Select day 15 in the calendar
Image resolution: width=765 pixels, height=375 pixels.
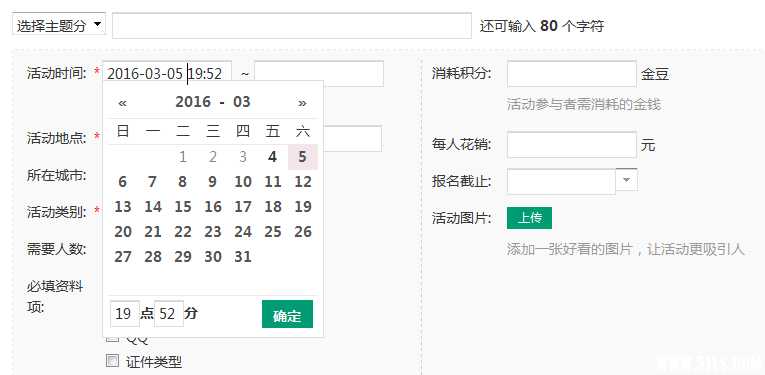tap(183, 207)
